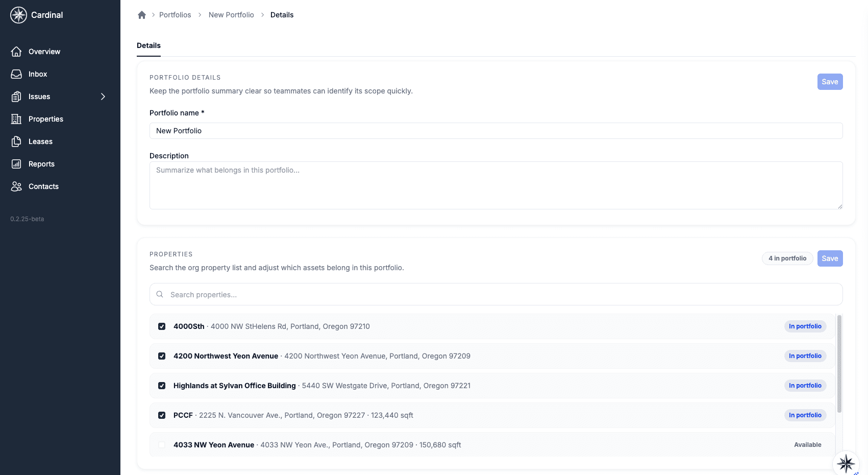Go to the home breadcrumb icon
868x475 pixels.
pyautogui.click(x=142, y=15)
